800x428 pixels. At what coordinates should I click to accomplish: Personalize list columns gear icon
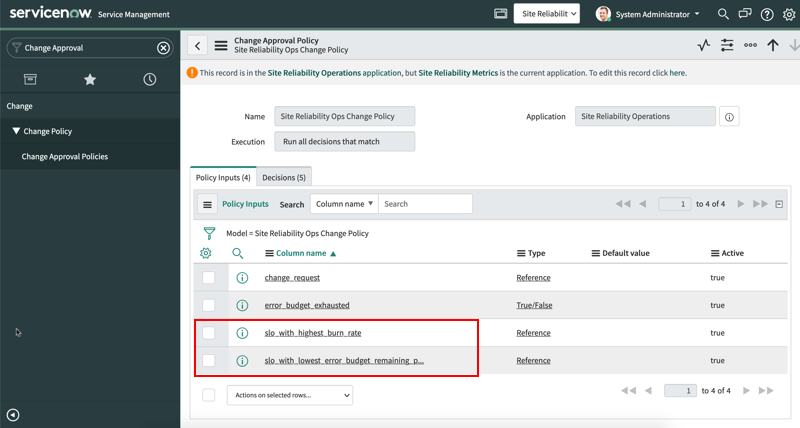coord(206,253)
